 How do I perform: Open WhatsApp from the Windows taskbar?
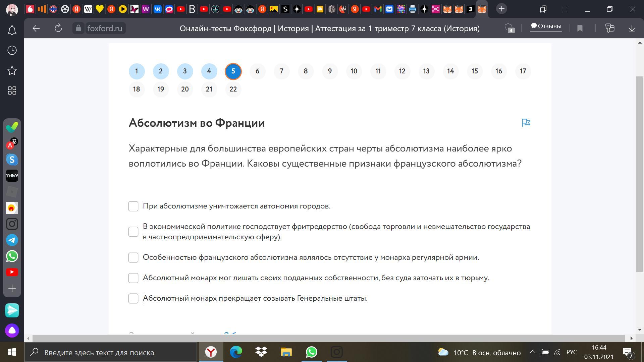pyautogui.click(x=311, y=352)
